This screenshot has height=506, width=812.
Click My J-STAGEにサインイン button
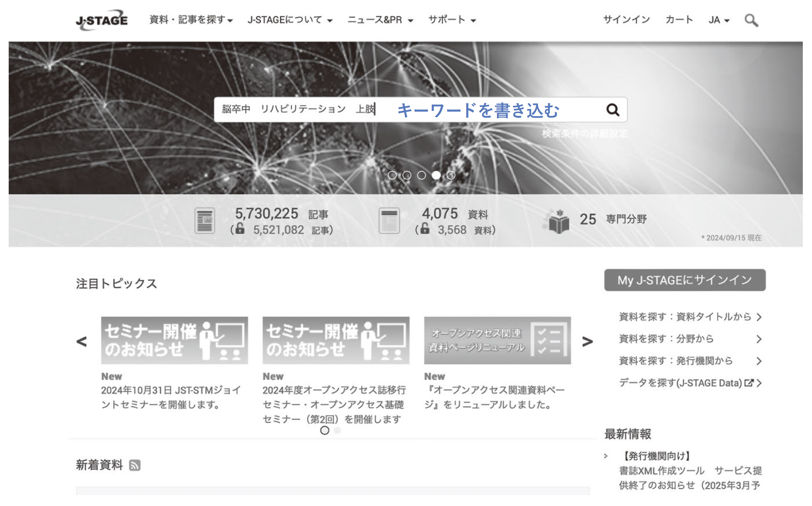coord(685,280)
